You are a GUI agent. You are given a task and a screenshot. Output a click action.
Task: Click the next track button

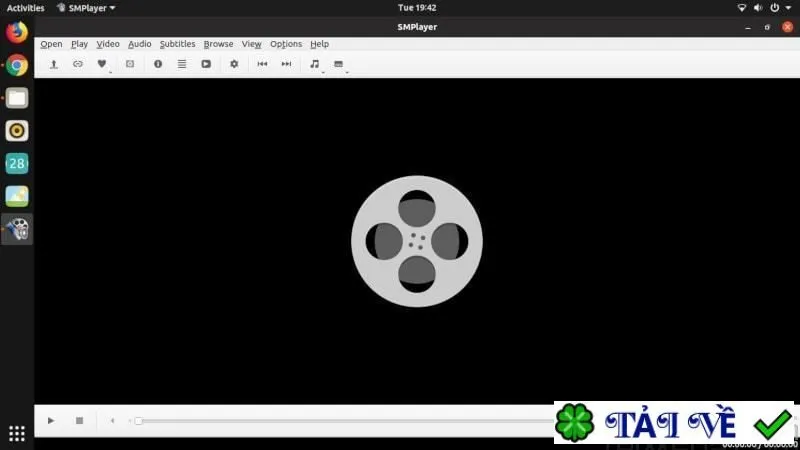click(x=286, y=64)
